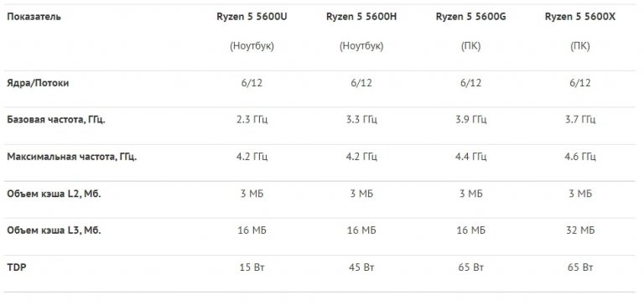This screenshot has height=306, width=644.
Task: Select the Объем кэша L3, Мб. label
Action: coord(54,231)
